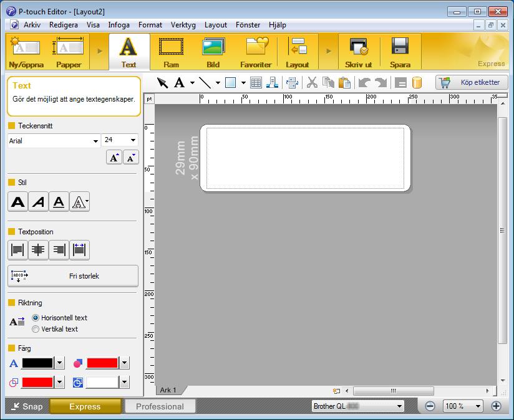Select the line drawing tool

[x=205, y=83]
